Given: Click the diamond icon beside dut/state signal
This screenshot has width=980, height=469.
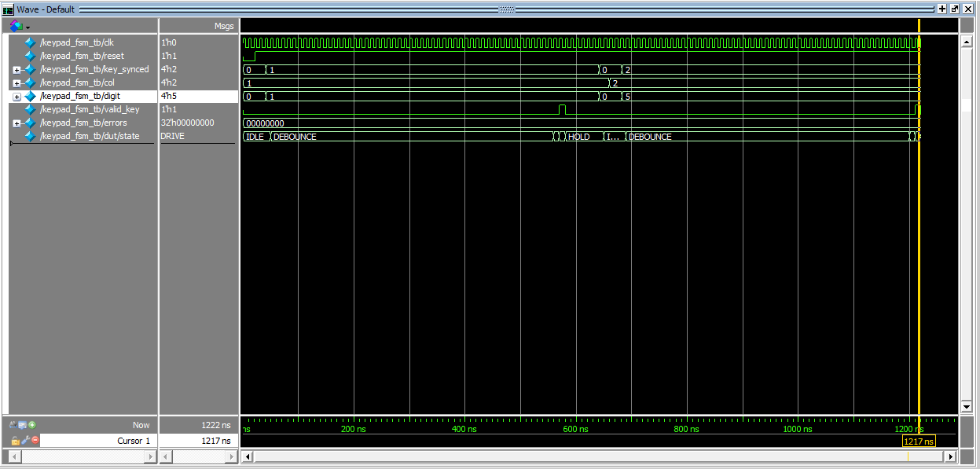Looking at the screenshot, I should [x=31, y=136].
